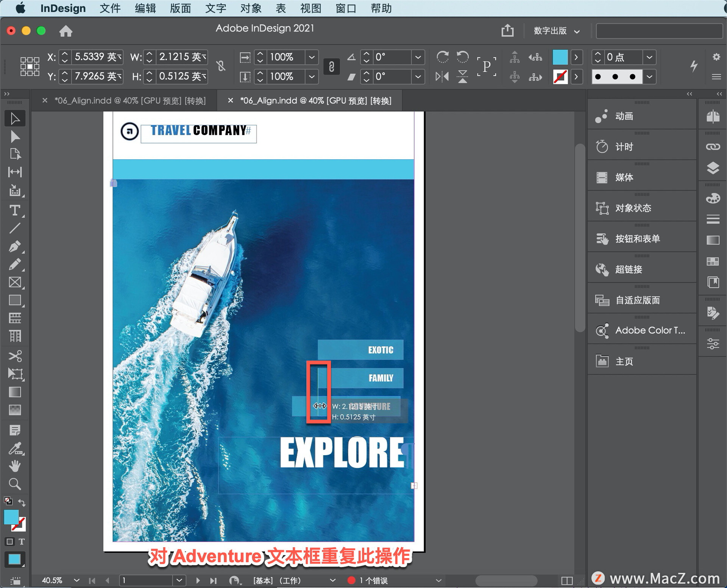Swap fill and stroke arrows

click(x=22, y=503)
